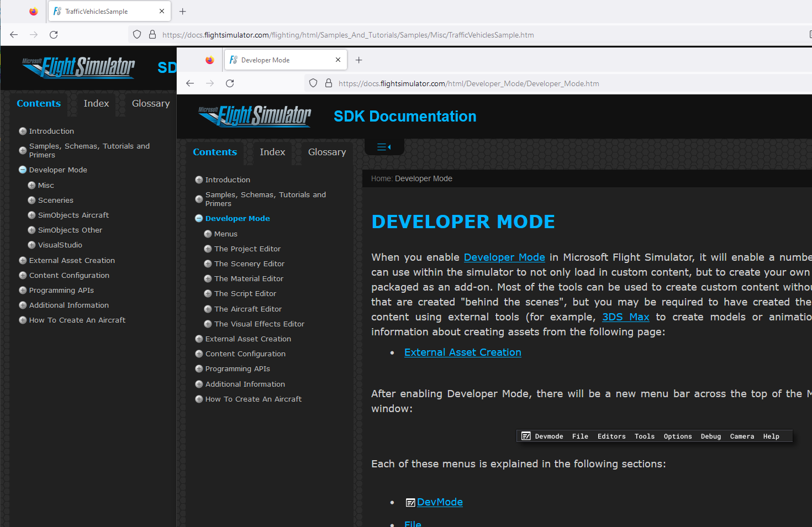Click the TrafficVehiclesSample window address bar URL
This screenshot has width=812, height=527.
pyautogui.click(x=348, y=35)
